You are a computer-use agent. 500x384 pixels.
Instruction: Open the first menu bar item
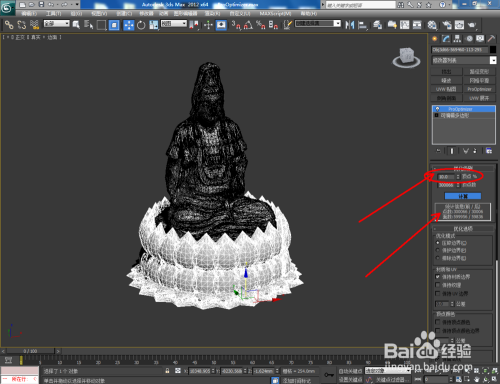tap(29, 13)
